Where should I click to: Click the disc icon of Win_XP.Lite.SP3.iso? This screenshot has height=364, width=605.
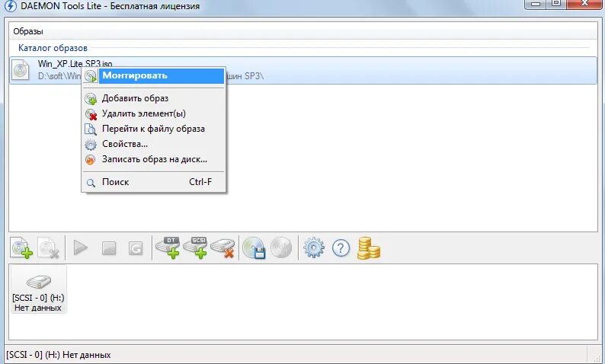click(x=21, y=70)
